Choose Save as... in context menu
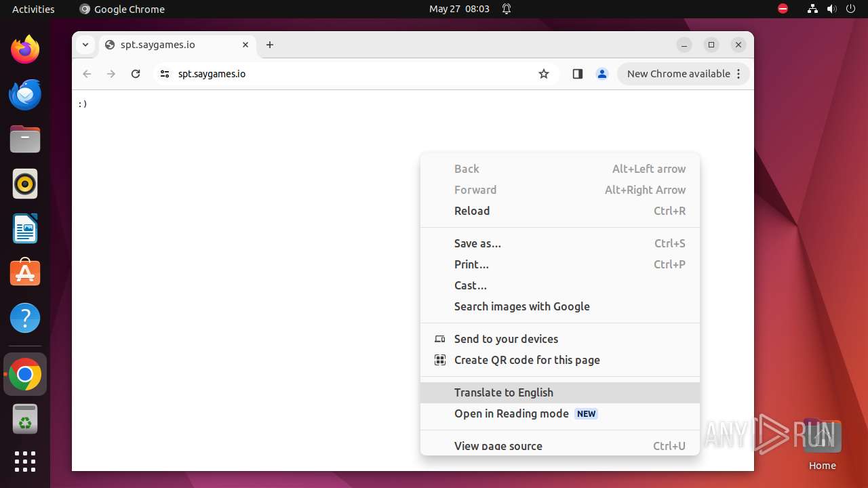This screenshot has width=868, height=488. pyautogui.click(x=560, y=243)
